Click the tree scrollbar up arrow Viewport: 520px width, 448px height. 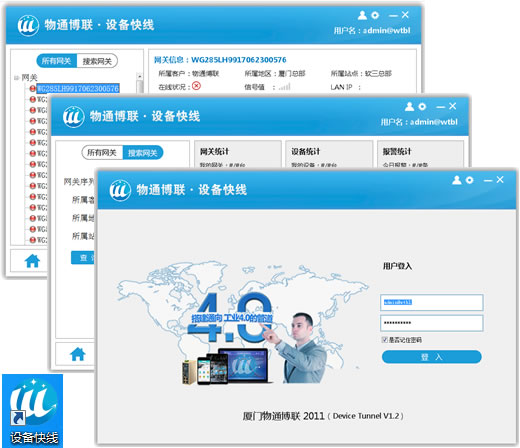click(140, 76)
